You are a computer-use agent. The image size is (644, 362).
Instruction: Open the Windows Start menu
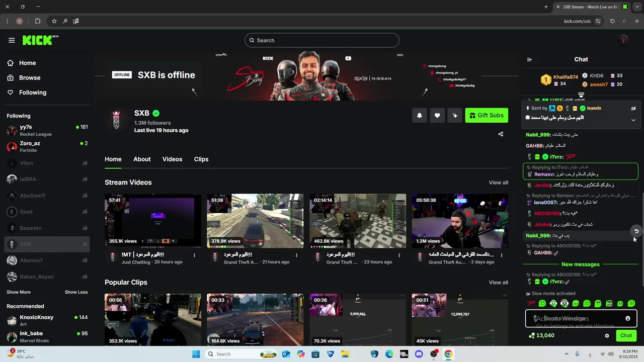click(x=196, y=354)
